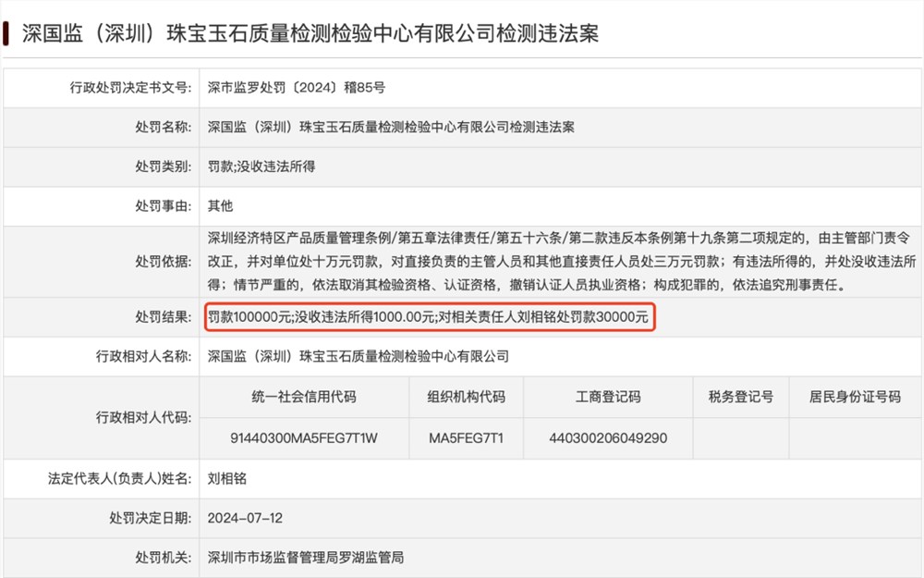Select the label 行政处罚决定书文号
This screenshot has width=924, height=578.
[131, 88]
